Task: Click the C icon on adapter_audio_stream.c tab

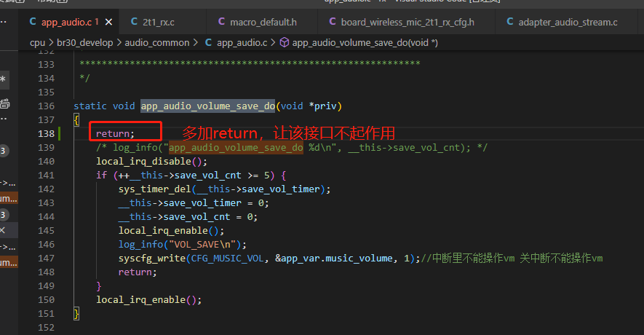Action: coord(509,21)
